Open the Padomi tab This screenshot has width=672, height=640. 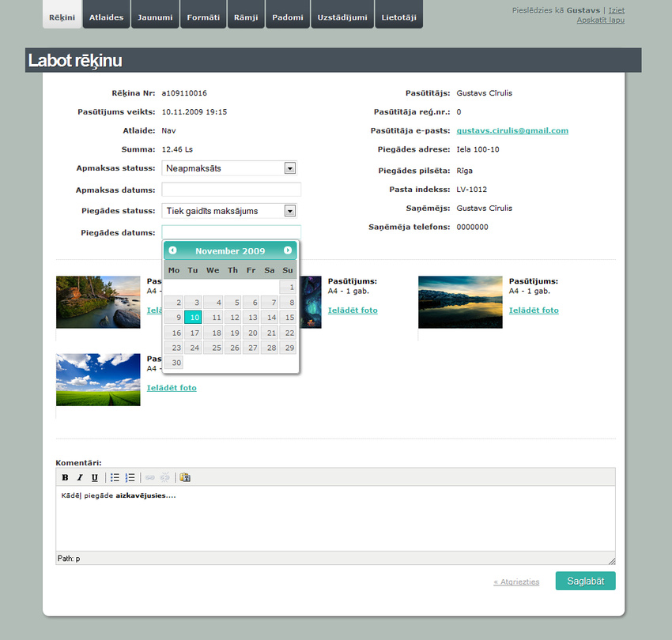(288, 16)
